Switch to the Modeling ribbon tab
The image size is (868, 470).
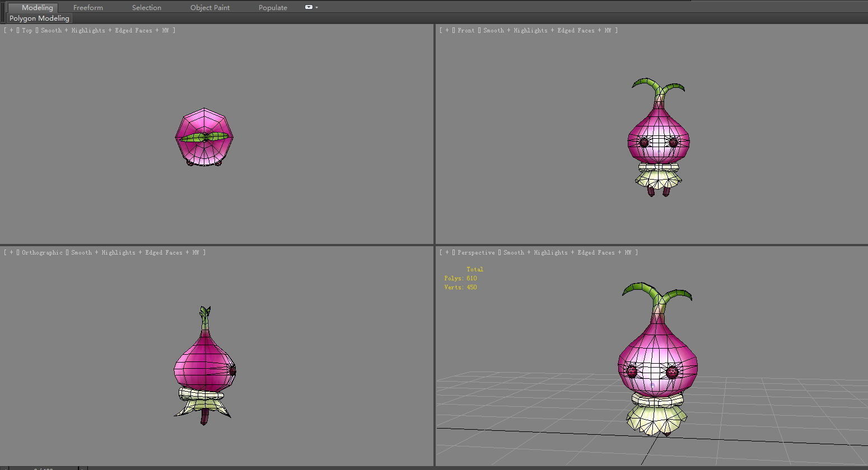pyautogui.click(x=37, y=7)
